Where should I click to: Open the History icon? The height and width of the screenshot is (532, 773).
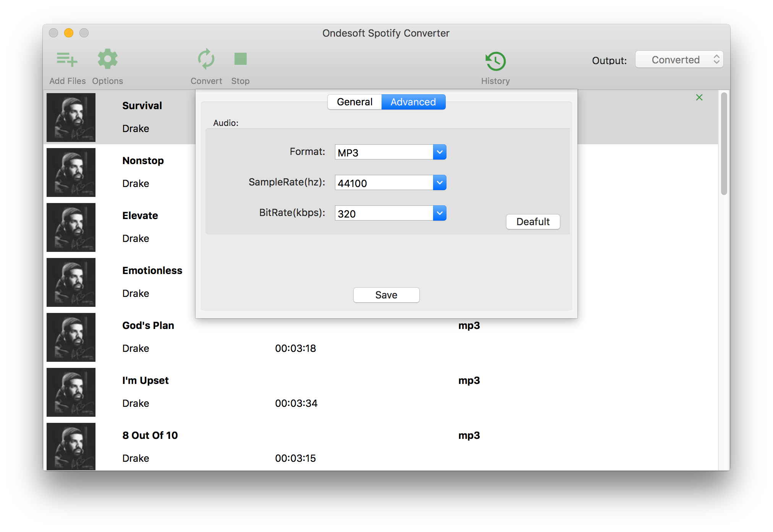[x=495, y=60]
